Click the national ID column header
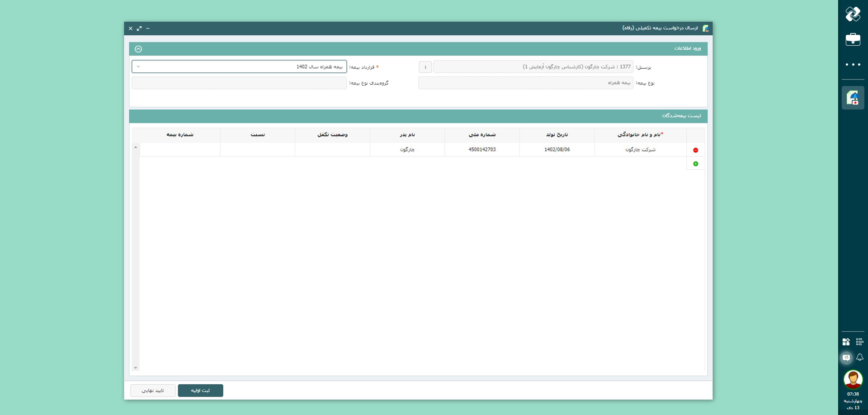This screenshot has height=415, width=868. (x=482, y=135)
